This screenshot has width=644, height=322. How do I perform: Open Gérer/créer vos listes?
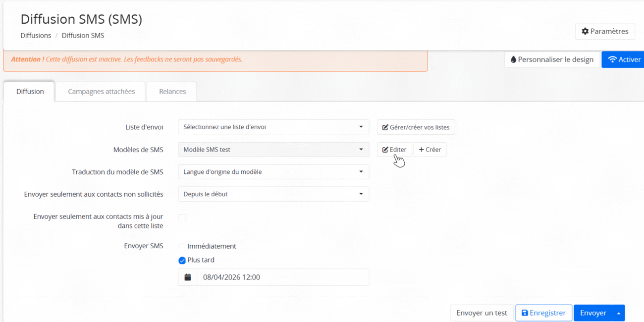coord(416,127)
